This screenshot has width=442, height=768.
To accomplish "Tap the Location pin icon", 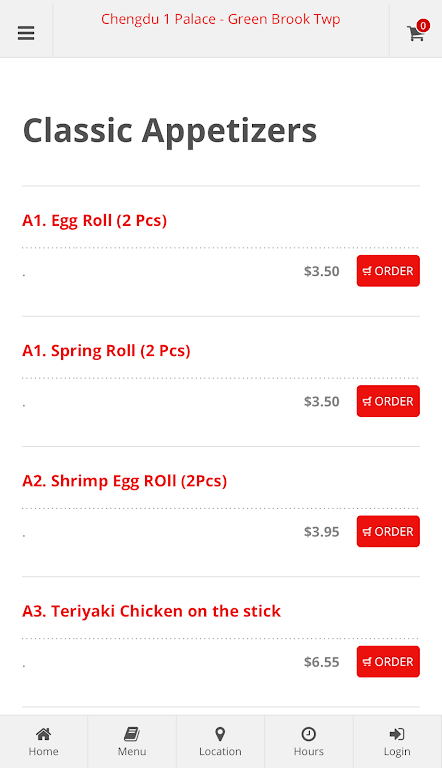I will [x=220, y=734].
